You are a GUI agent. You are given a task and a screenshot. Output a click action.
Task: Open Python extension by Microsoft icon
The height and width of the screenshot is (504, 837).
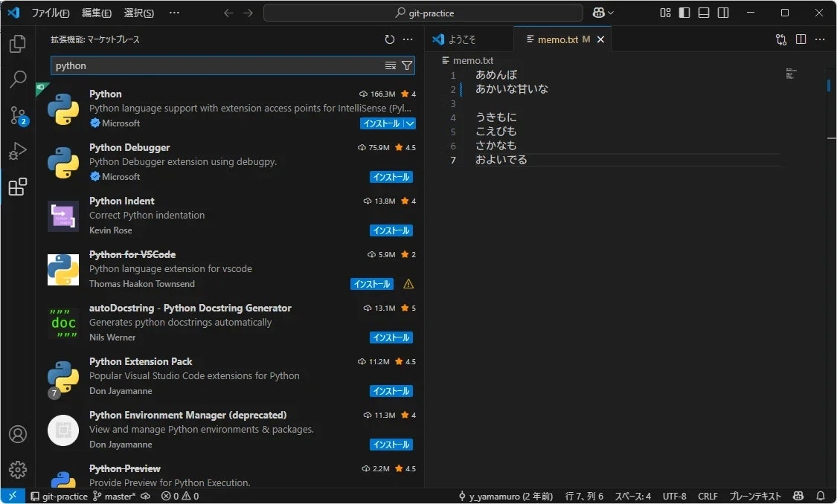click(x=63, y=109)
